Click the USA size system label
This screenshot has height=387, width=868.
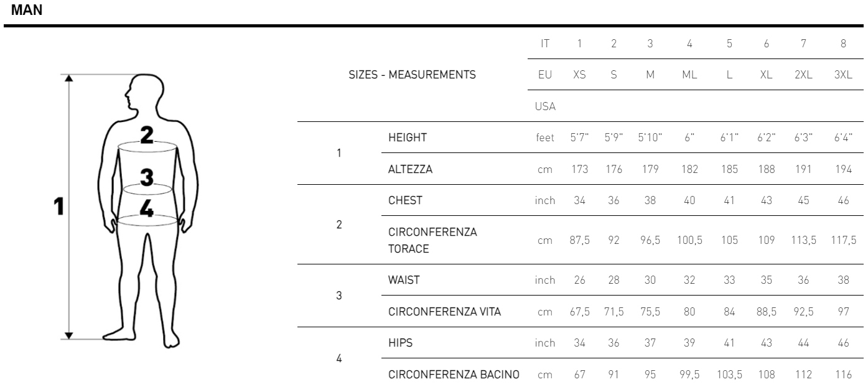545,106
